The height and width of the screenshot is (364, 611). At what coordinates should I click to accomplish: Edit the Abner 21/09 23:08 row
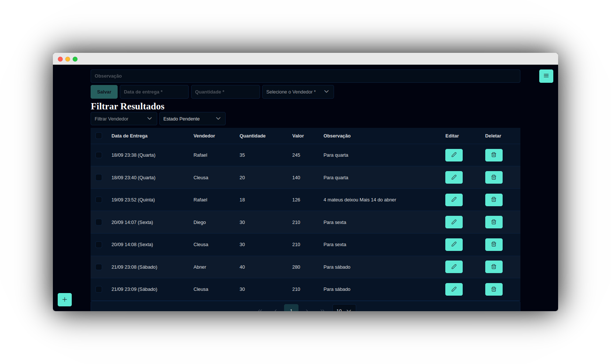(x=454, y=267)
